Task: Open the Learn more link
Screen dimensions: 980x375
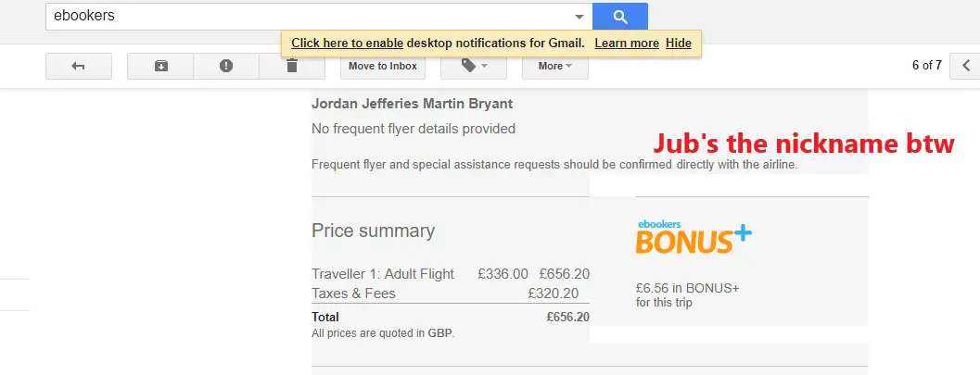Action: point(627,43)
